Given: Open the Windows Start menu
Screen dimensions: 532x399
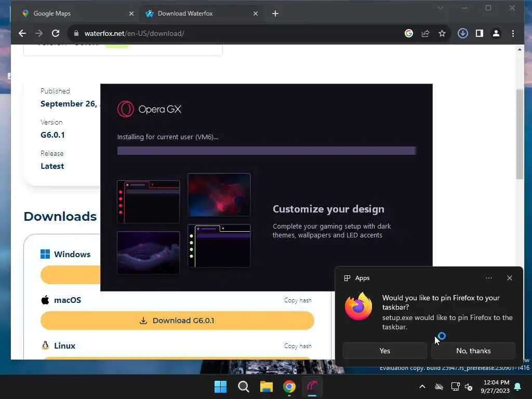Looking at the screenshot, I should (x=220, y=387).
